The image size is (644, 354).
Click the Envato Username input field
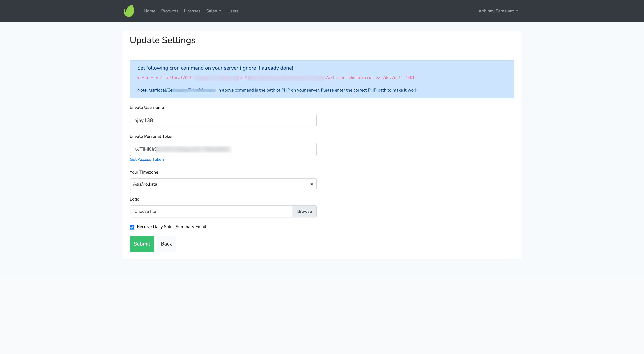point(223,120)
